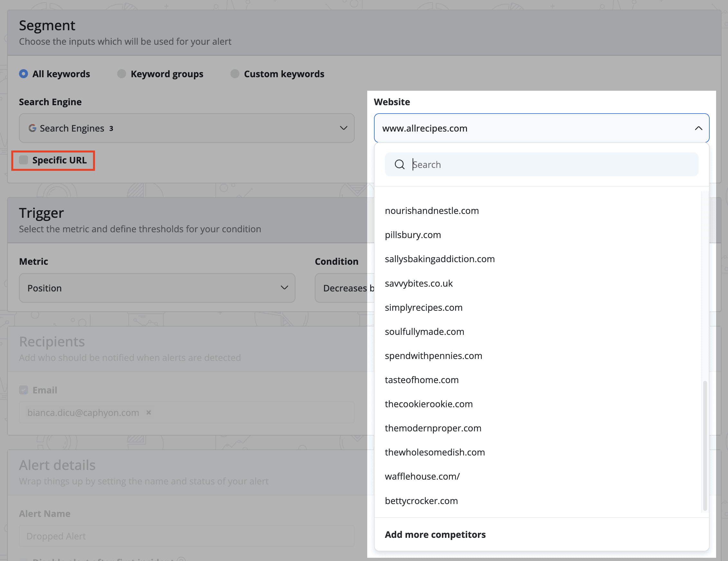Open the Search Engines dropdown
Screen dimensions: 728x561
(187, 128)
